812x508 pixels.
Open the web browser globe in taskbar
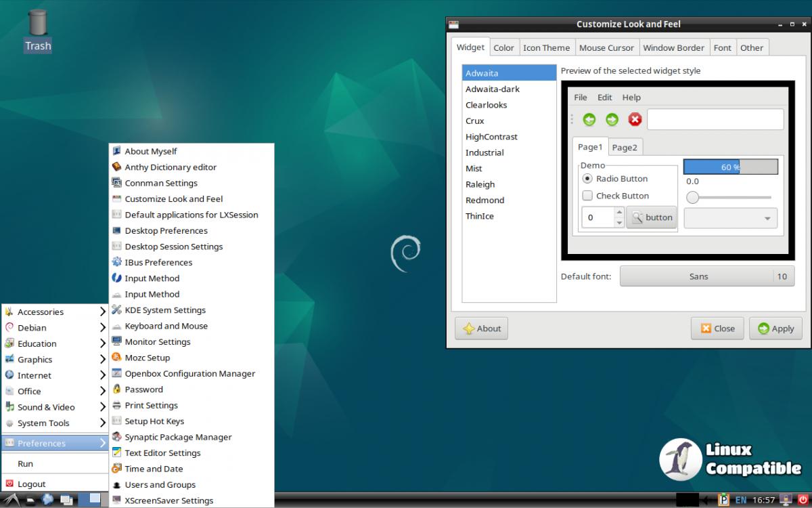pyautogui.click(x=48, y=500)
